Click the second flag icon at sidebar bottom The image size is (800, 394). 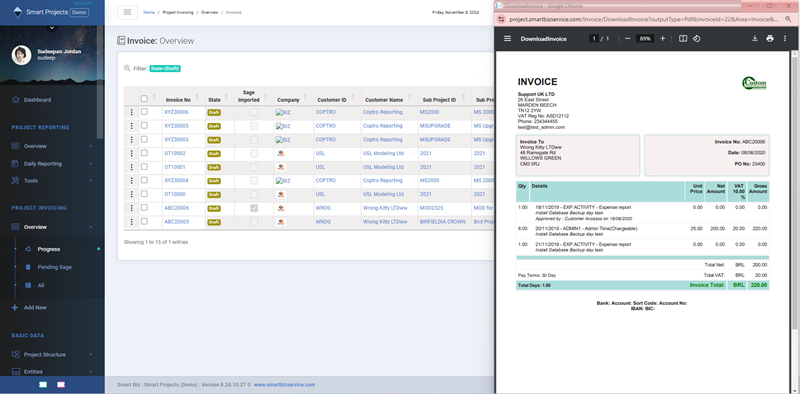click(x=61, y=385)
